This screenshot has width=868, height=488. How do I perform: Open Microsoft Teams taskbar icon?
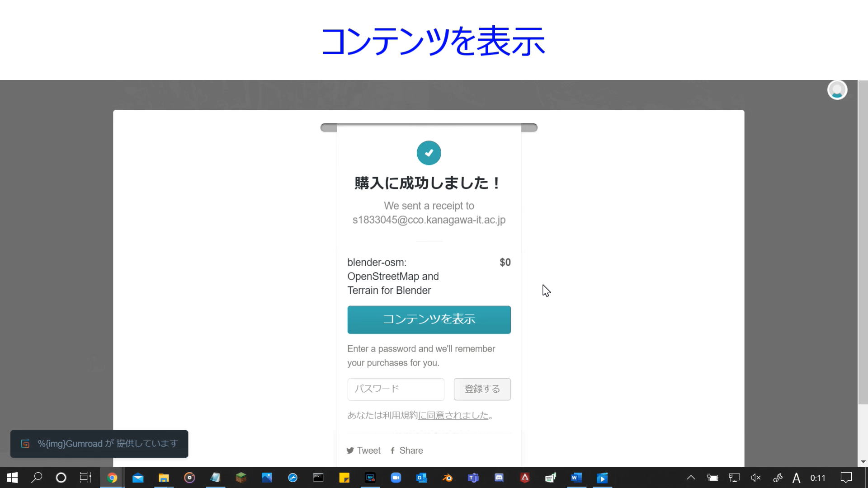pyautogui.click(x=473, y=478)
